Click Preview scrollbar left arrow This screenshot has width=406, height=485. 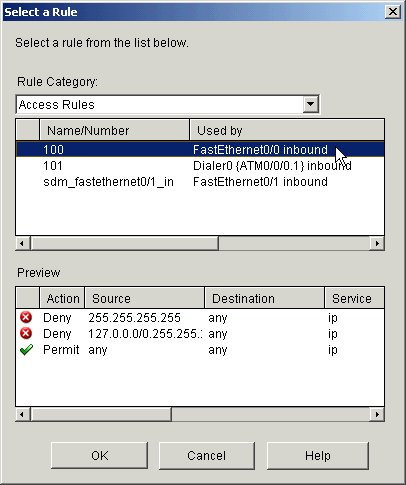pos(22,414)
